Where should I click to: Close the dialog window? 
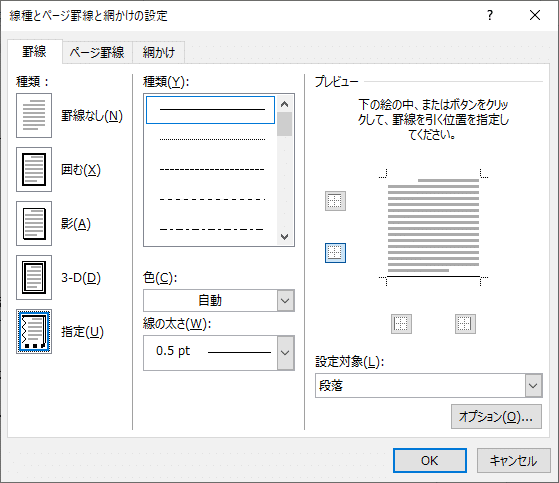[x=535, y=15]
